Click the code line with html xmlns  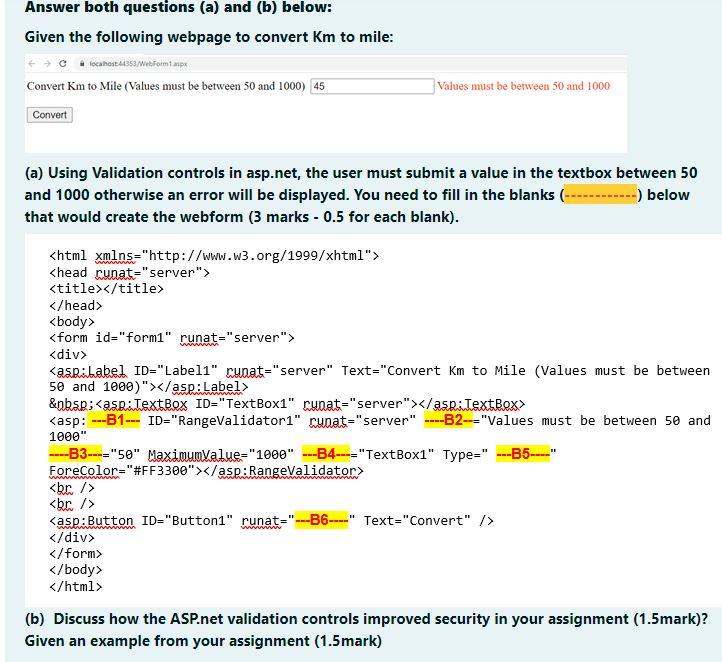214,256
